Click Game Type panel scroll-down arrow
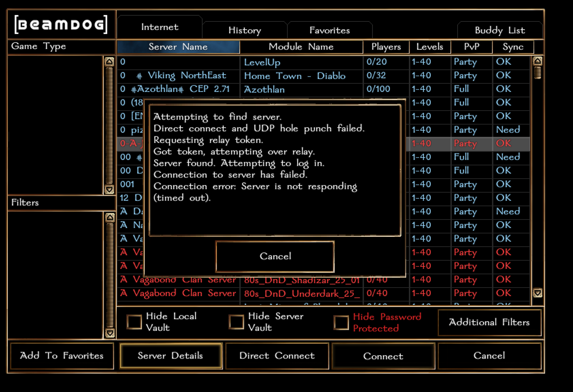This screenshot has height=392, width=573. click(x=109, y=189)
